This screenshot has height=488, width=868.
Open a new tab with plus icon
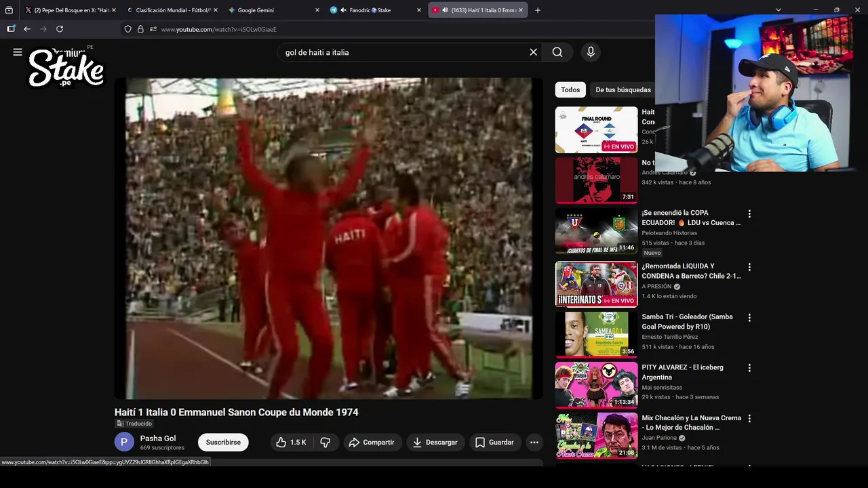(538, 10)
